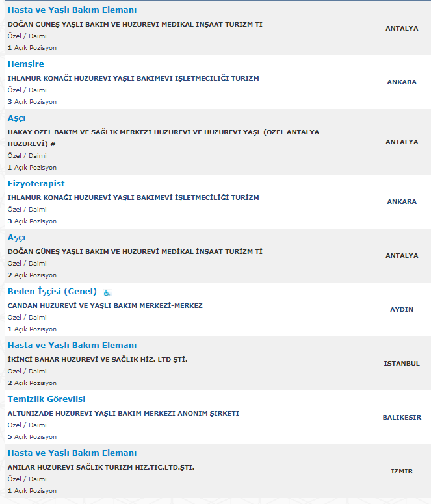This screenshot has width=431, height=504.
Task: Open the Anılar Huzurevi caregiver listing title
Action: pyautogui.click(x=72, y=453)
